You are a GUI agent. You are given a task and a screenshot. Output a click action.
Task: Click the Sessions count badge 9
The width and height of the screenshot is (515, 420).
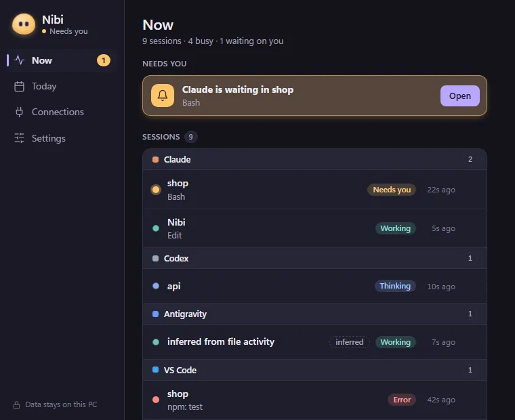190,137
